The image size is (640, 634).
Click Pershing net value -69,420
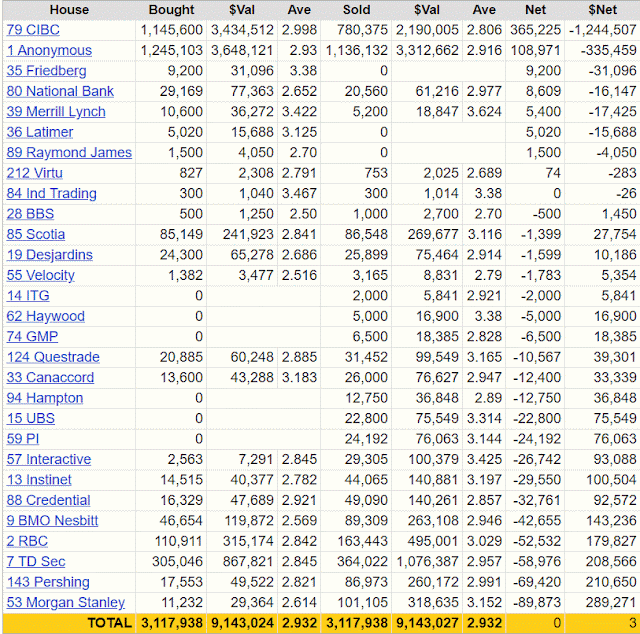[537, 582]
